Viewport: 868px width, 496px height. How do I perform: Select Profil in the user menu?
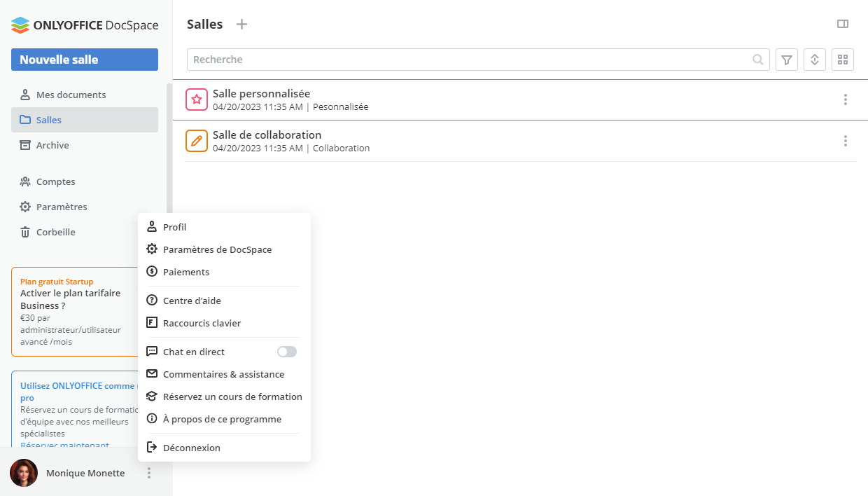click(224, 227)
